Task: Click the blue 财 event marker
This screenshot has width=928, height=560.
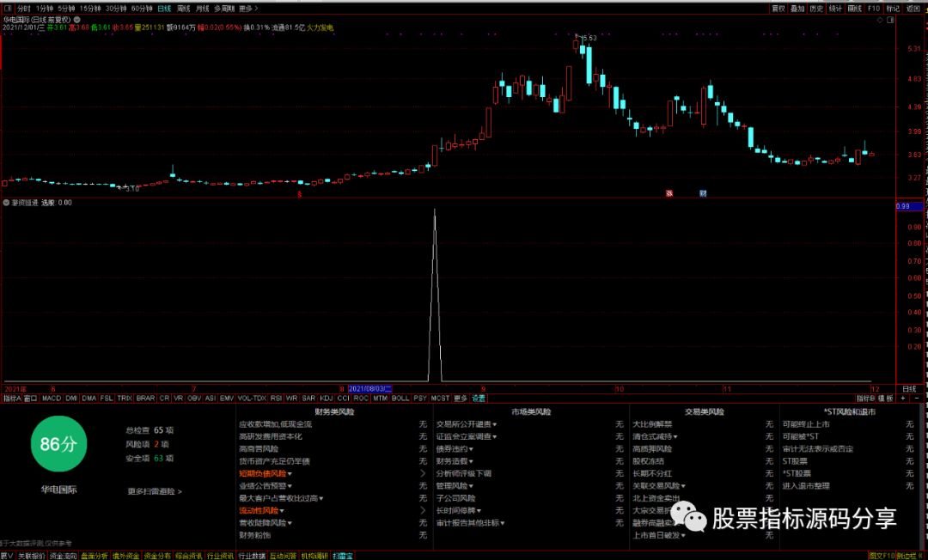Action: pos(703,193)
